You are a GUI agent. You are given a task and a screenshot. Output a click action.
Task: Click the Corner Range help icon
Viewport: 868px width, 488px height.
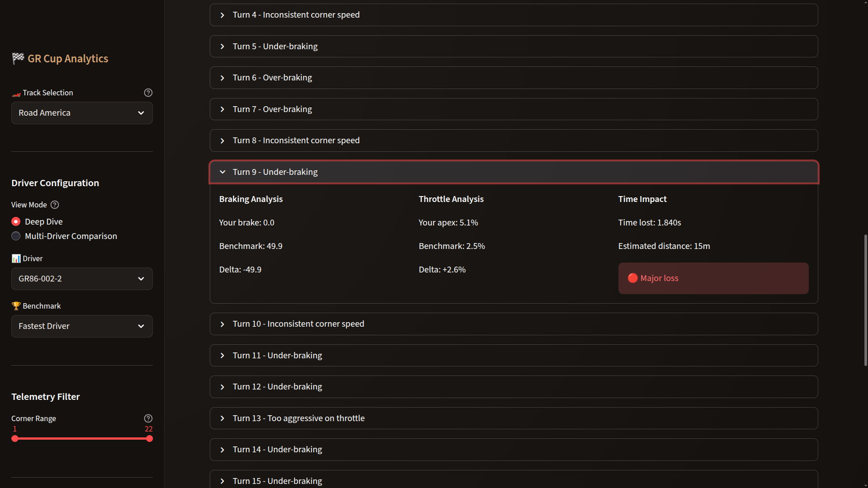[148, 418]
